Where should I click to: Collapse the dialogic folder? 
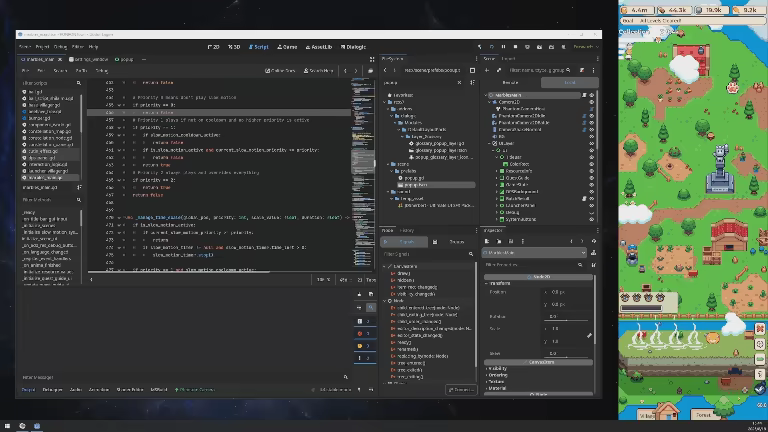[x=392, y=116]
